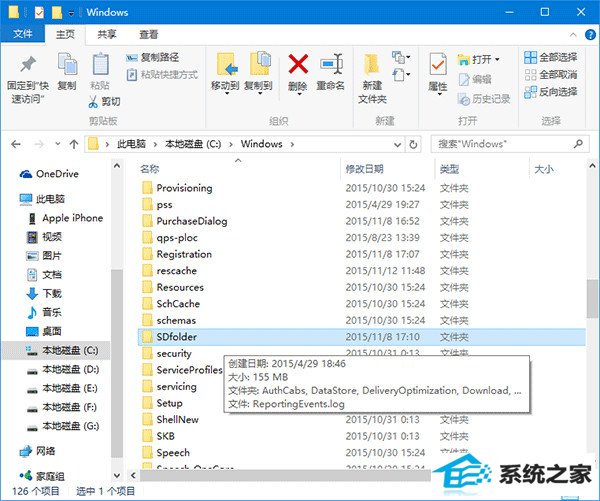This screenshot has height=501, width=600.
Task: Click the Edit (编辑) ribbon button
Action: [475, 79]
